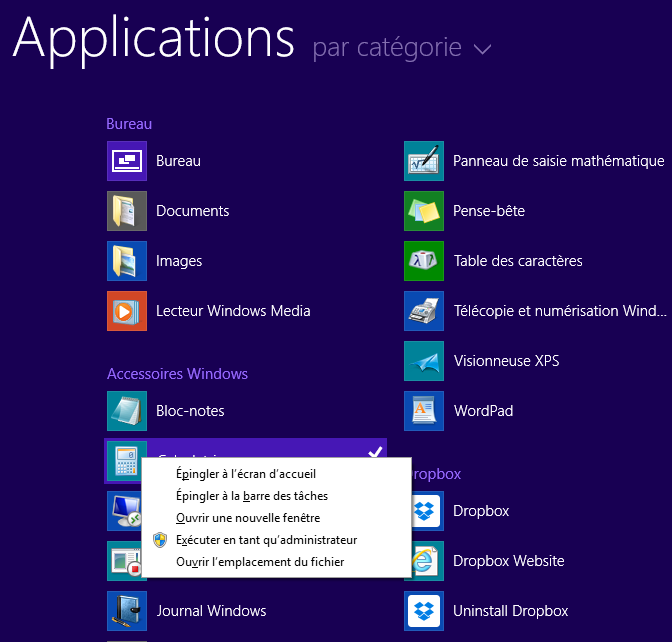The width and height of the screenshot is (672, 642).
Task: Open the Pense-bête sticky notes icon
Action: pos(424,211)
